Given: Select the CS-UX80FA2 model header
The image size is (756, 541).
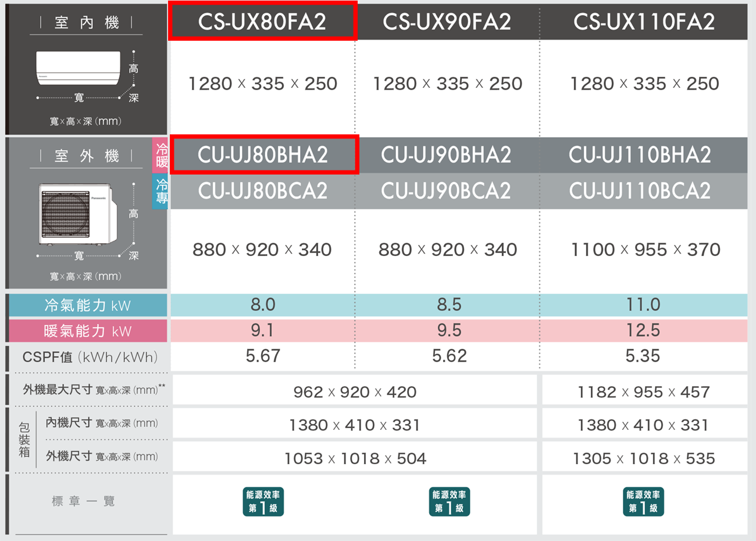Looking at the screenshot, I should pos(262,22).
